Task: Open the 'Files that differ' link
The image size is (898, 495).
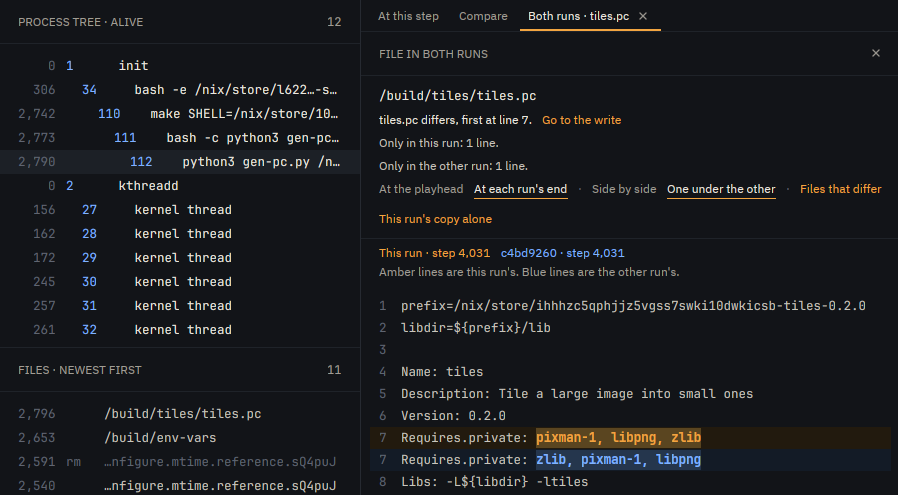Action: tap(840, 189)
